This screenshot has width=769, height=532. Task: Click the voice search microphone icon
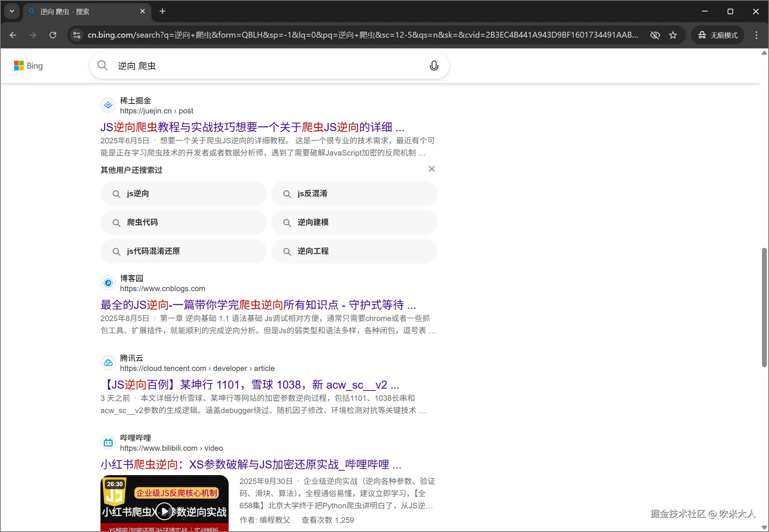tap(434, 66)
